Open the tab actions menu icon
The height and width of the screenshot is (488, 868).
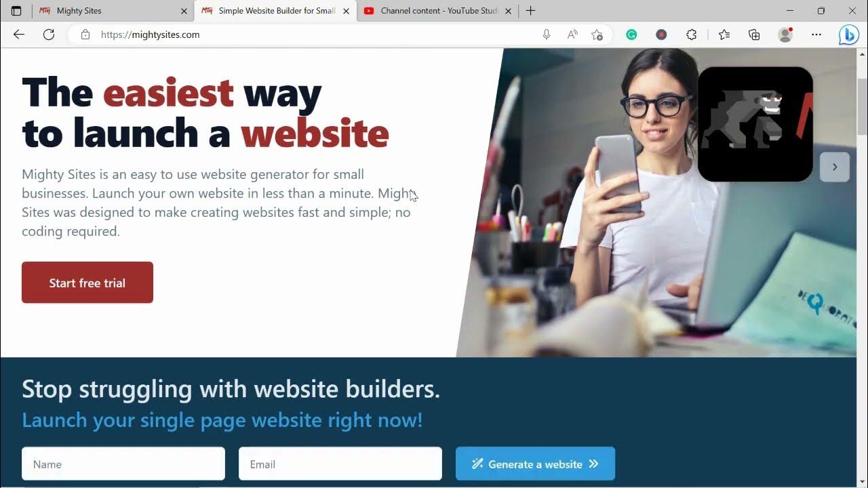click(16, 11)
